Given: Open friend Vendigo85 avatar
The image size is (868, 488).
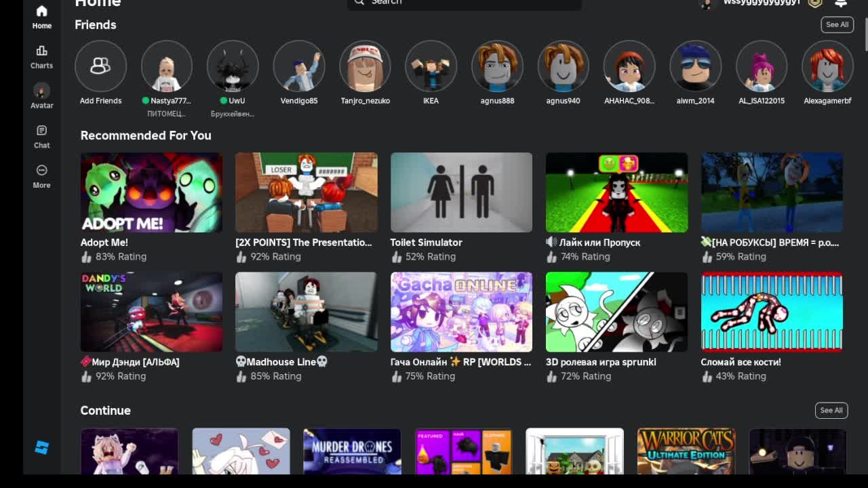Looking at the screenshot, I should click(x=298, y=66).
